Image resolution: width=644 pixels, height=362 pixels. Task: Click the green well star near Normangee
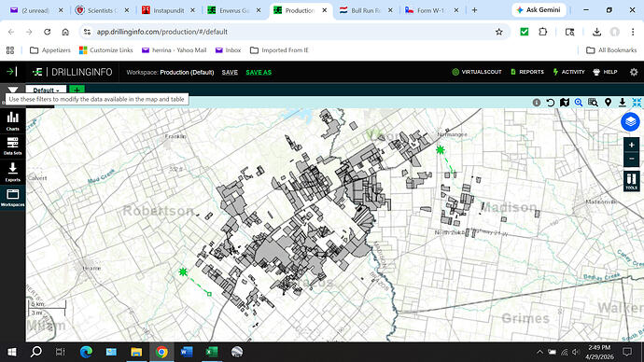pos(440,150)
